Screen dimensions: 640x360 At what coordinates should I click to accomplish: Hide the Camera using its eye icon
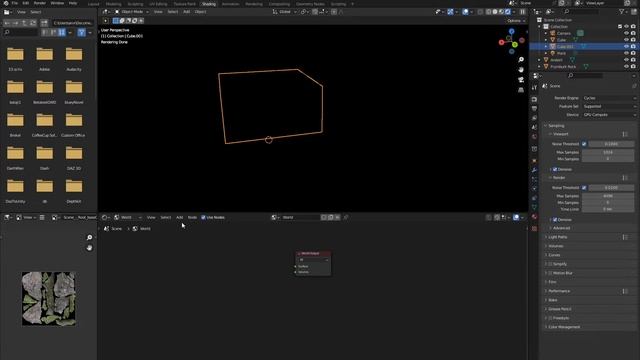[626, 33]
